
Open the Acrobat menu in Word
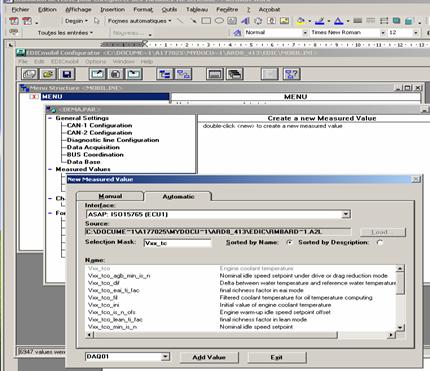coord(269,9)
